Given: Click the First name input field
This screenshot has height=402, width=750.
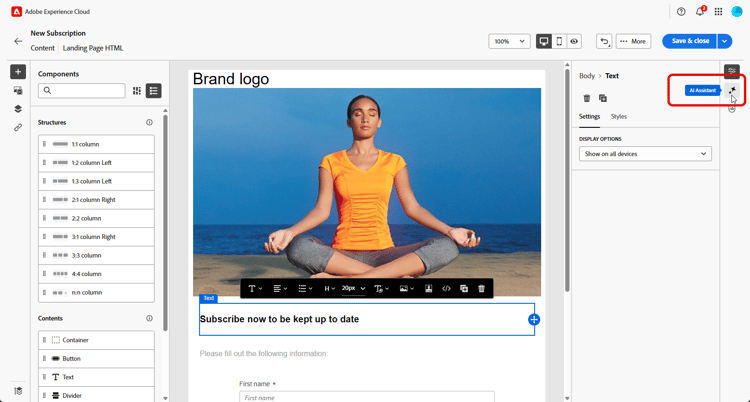Looking at the screenshot, I should coord(367,397).
